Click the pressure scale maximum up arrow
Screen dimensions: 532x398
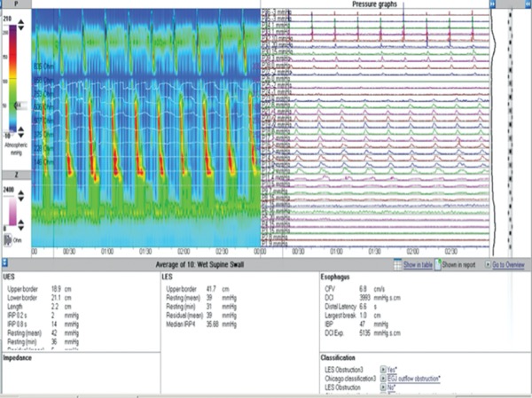pos(21,22)
